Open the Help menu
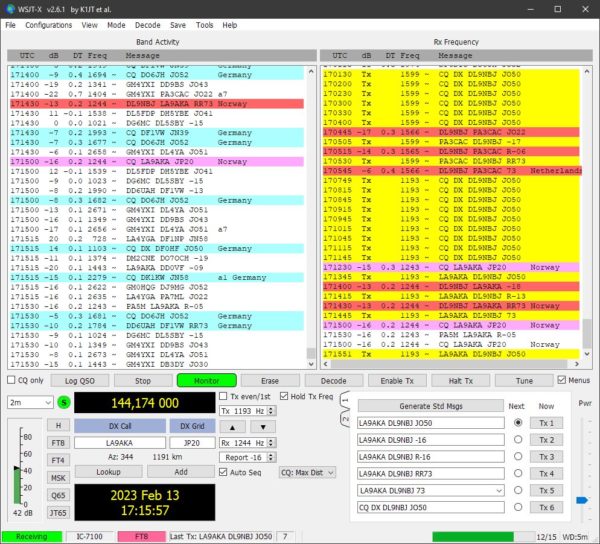 230,25
